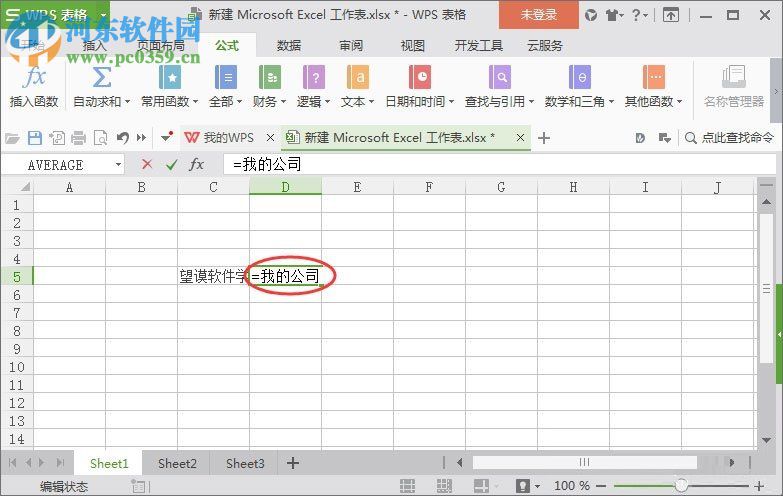
Task: Zoom out with the minus button
Action: pyautogui.click(x=601, y=486)
